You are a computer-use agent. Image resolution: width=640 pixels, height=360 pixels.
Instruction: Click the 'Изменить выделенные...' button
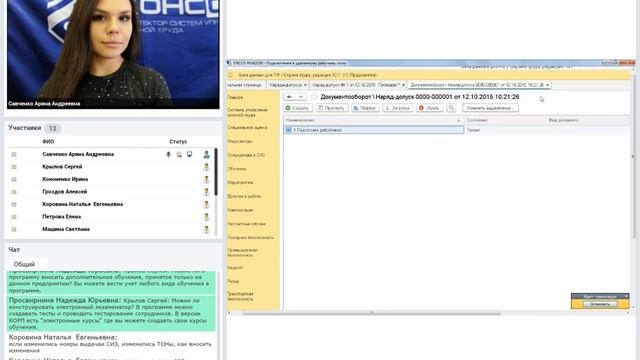[x=491, y=108]
